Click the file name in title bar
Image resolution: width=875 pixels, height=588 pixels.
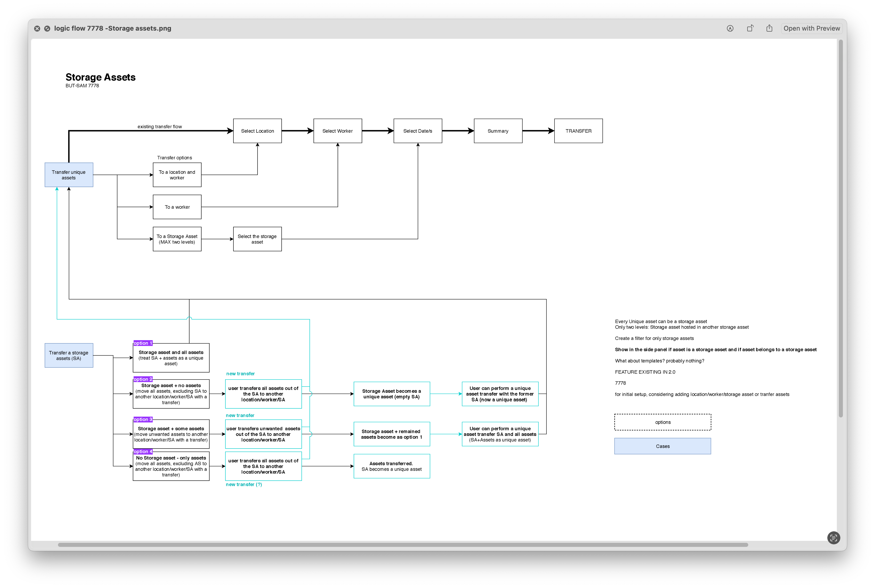point(112,29)
